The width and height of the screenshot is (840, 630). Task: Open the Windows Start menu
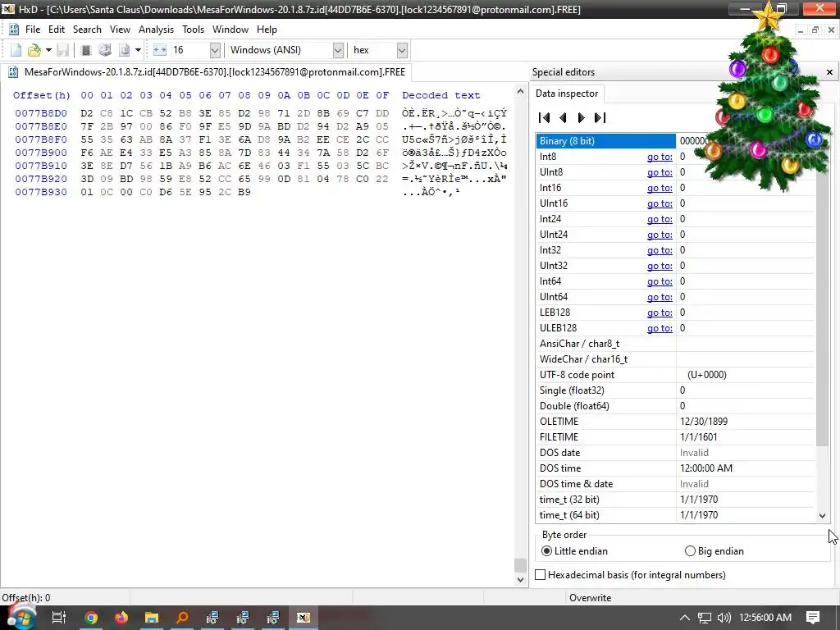pyautogui.click(x=21, y=618)
